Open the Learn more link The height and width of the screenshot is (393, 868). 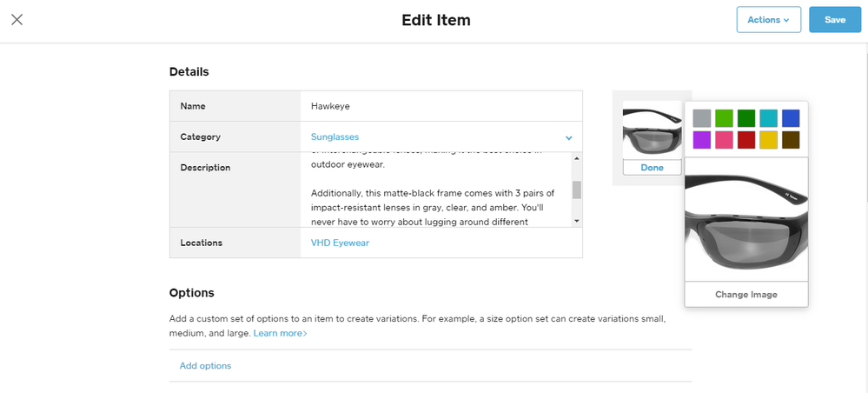coord(280,334)
